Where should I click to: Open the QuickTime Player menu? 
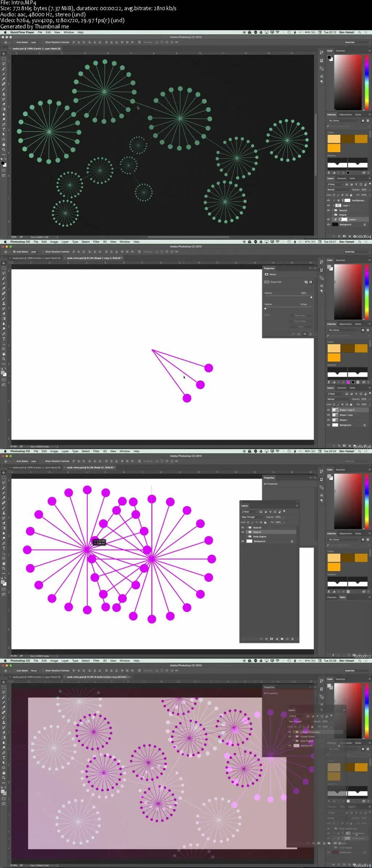[22, 32]
